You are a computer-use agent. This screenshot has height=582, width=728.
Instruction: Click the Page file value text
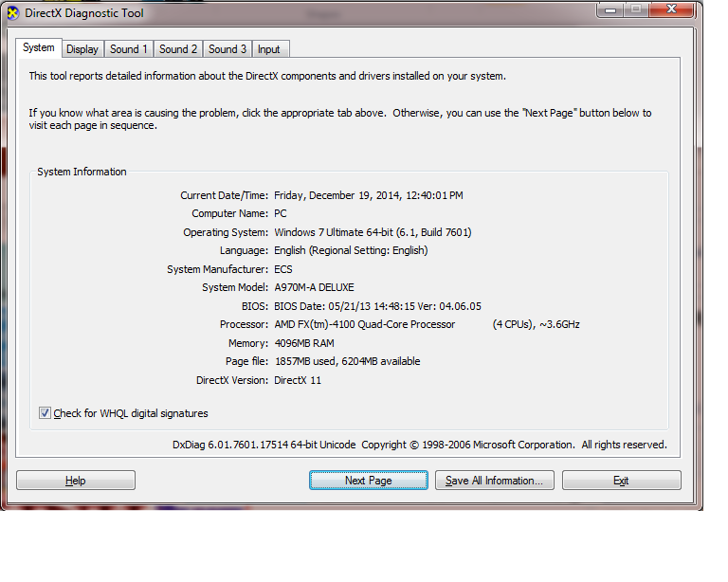347,361
